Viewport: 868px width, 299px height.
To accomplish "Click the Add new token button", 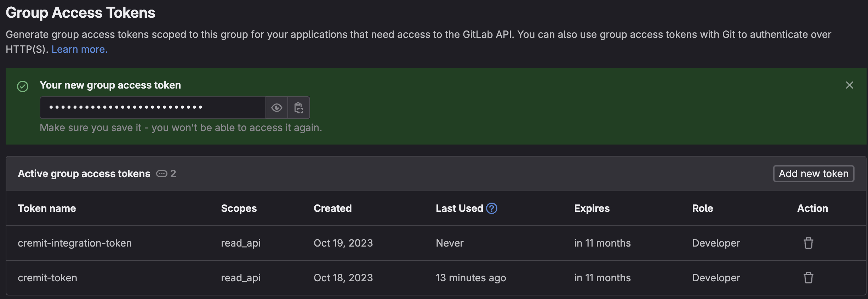I will [813, 174].
